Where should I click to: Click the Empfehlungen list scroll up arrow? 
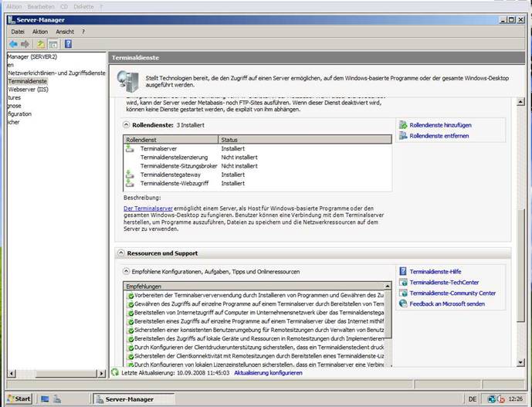coord(387,287)
